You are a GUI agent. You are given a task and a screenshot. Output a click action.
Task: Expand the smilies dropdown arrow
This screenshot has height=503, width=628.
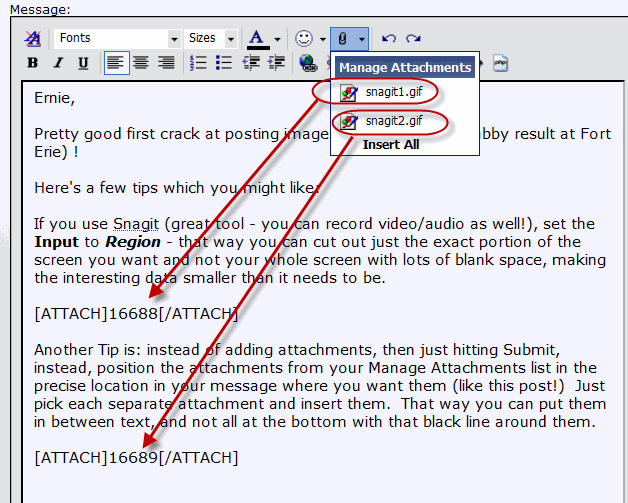tap(323, 39)
